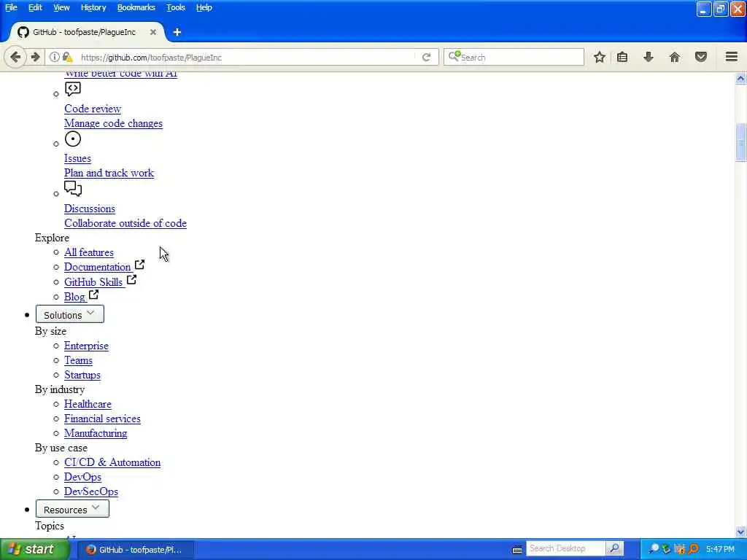Click the Discussions speech bubbles icon
Screen dimensions: 747x560
(x=73, y=189)
